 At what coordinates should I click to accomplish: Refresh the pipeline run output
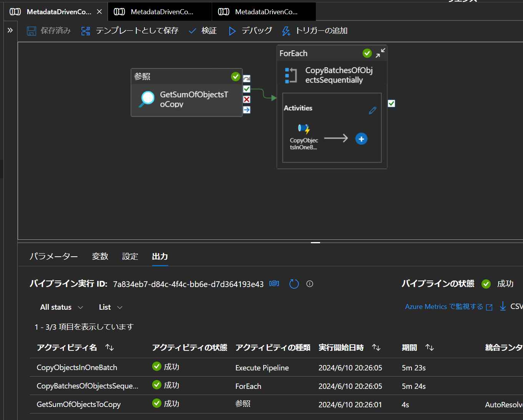coord(294,284)
